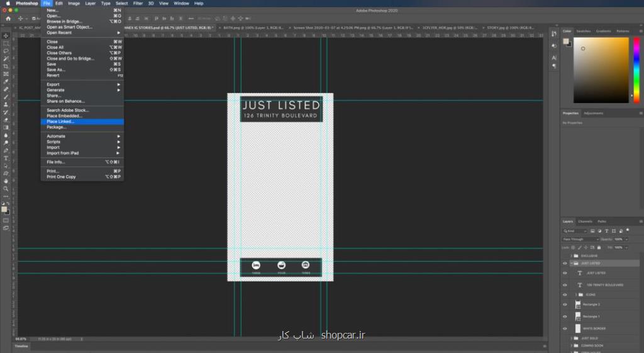Select the Move tool in the toolbar
Screen dimensions: 644x353
[x=6, y=36]
